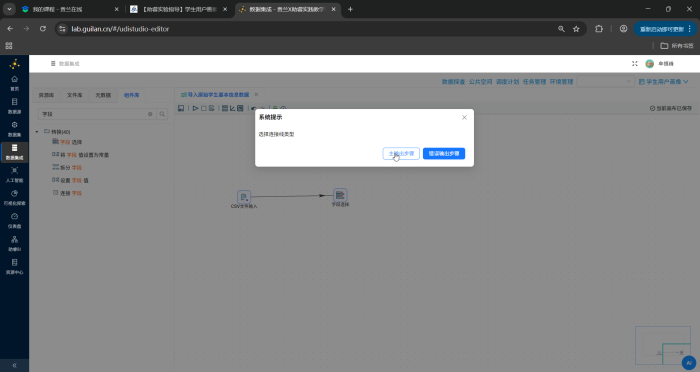
Task: Open the browser apps grid icon
Action: tap(9, 46)
